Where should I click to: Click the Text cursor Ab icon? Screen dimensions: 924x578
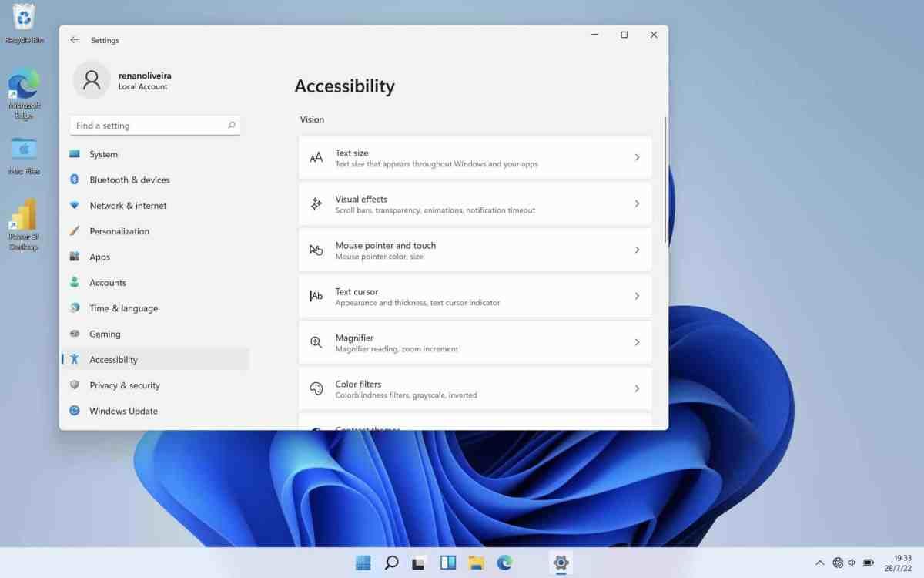(316, 296)
